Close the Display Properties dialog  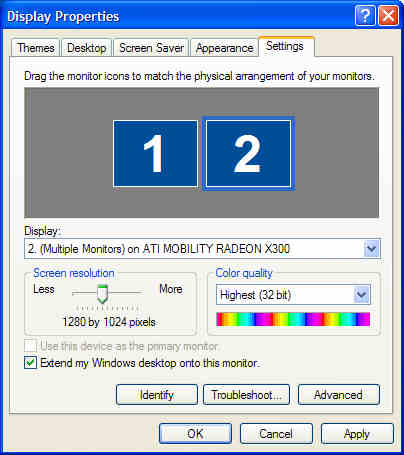click(x=388, y=15)
